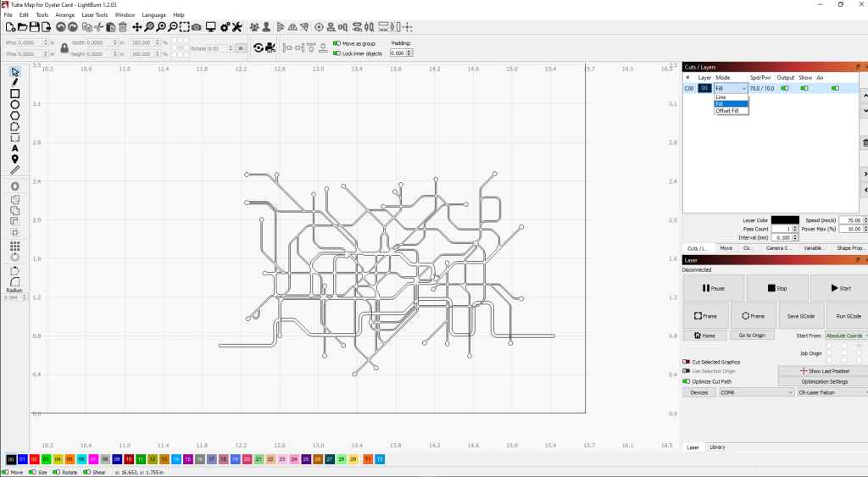This screenshot has height=477, width=868.
Task: Select the Text tool (A icon)
Action: 15,148
